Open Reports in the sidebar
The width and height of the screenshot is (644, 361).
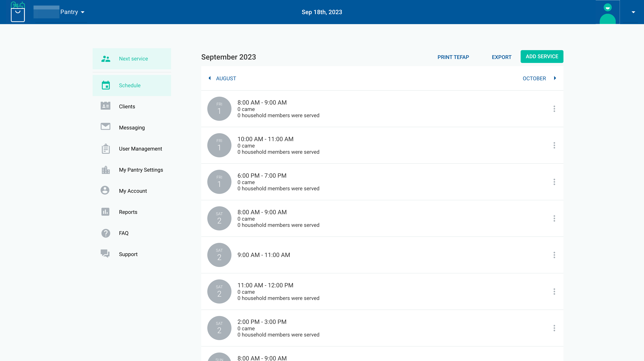tap(132, 212)
